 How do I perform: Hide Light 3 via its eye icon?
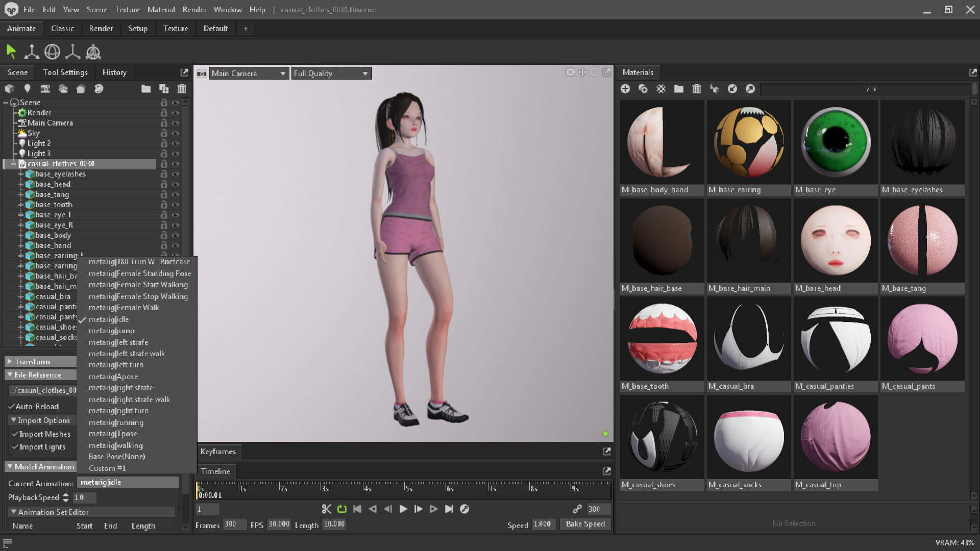pyautogui.click(x=176, y=154)
